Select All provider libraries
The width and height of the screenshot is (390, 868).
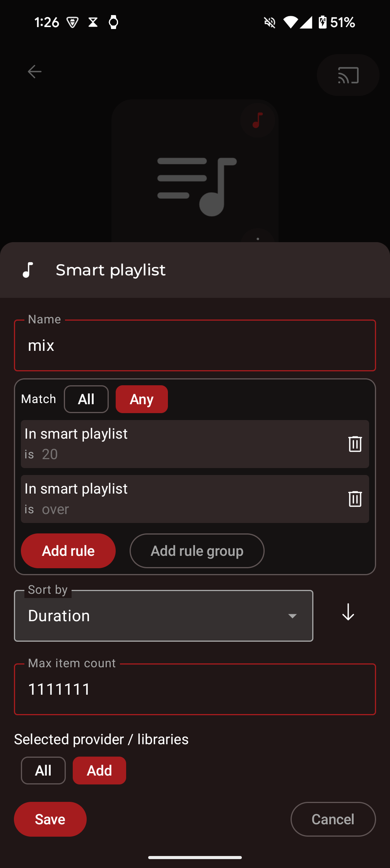click(x=43, y=771)
